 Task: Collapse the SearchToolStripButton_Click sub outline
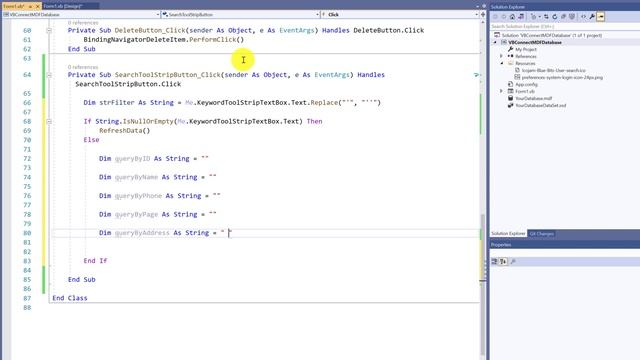[x=49, y=75]
